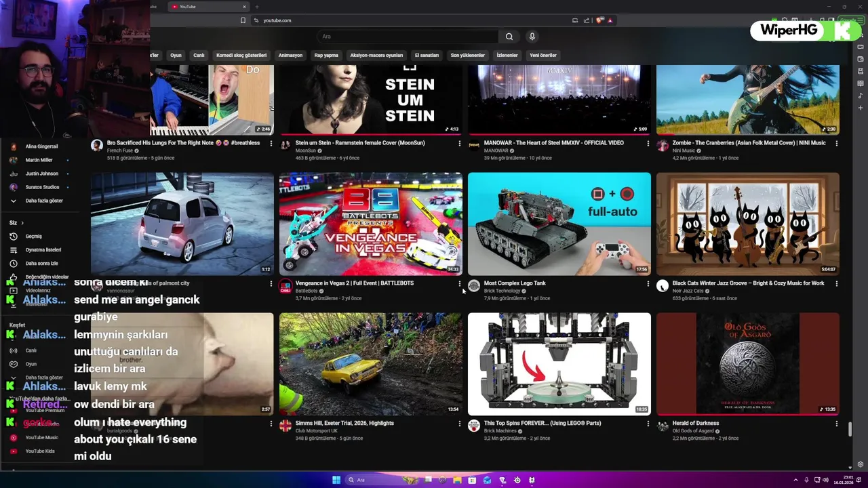Select the 'Rap yapma' filter chip
This screenshot has width=868, height=488.
click(x=326, y=56)
